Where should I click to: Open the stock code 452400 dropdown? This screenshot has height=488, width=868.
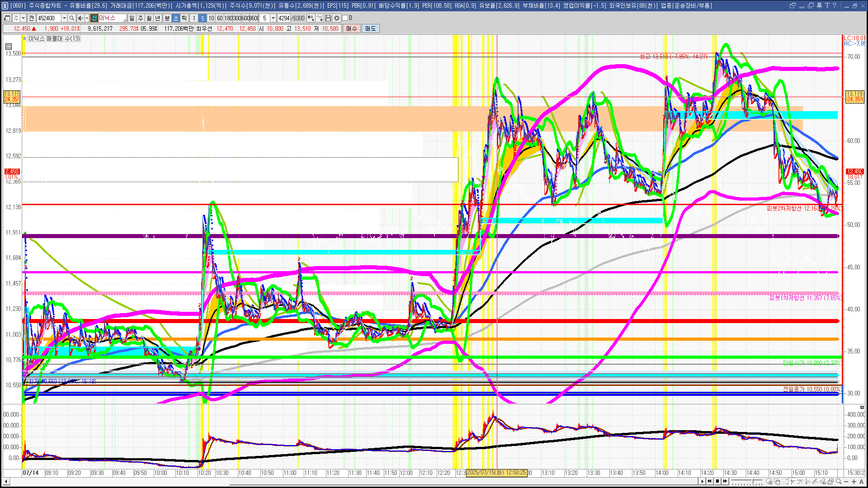click(64, 18)
